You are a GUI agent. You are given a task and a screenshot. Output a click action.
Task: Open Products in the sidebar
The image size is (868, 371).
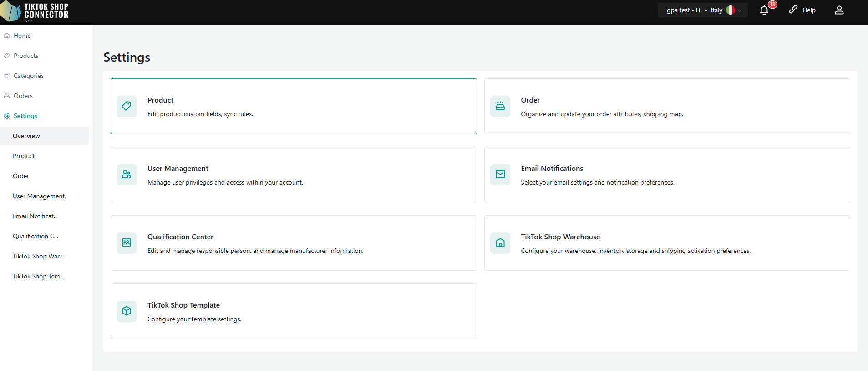pyautogui.click(x=26, y=56)
